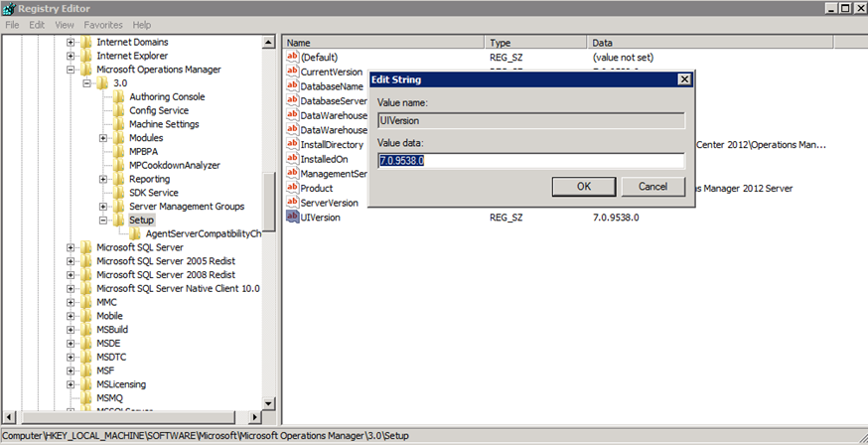868x445 pixels.
Task: Click the ServerVersion value icon
Action: [292, 202]
